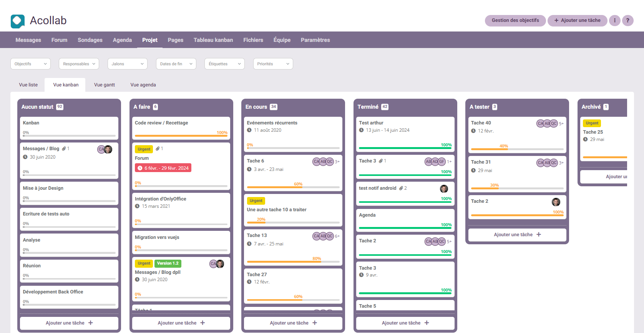Switch to the Vue gantt tab
The image size is (644, 333).
[105, 85]
